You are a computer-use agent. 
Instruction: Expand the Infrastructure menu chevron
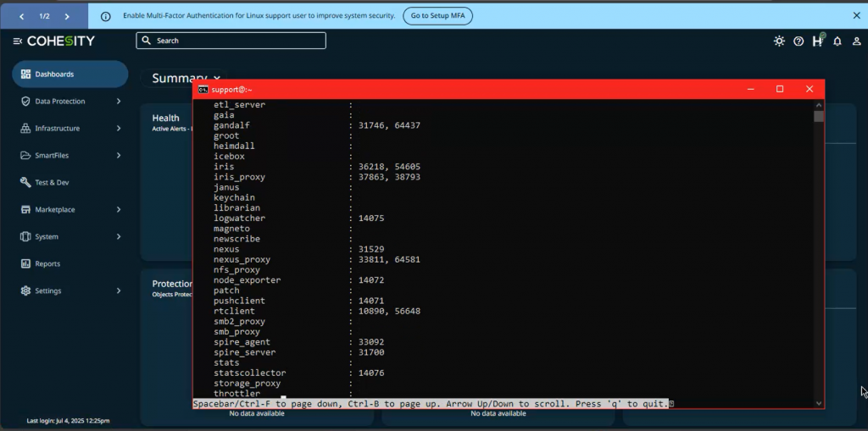coord(118,129)
